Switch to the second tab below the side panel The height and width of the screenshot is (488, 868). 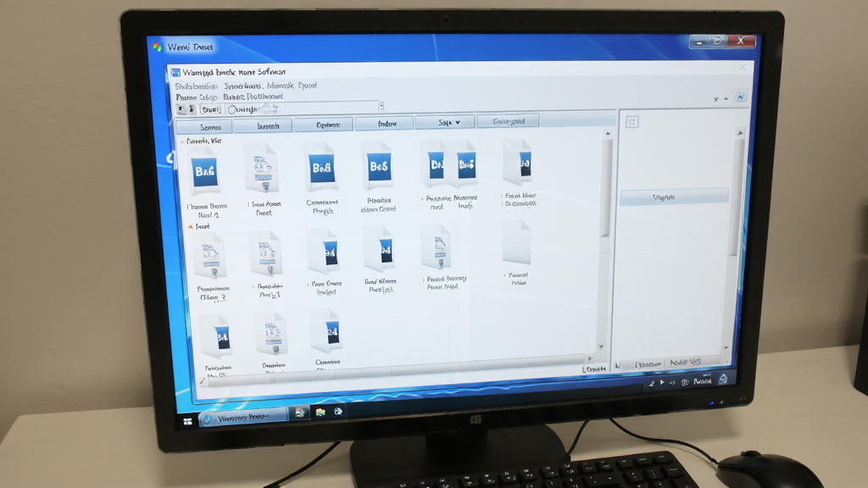pyautogui.click(x=685, y=362)
